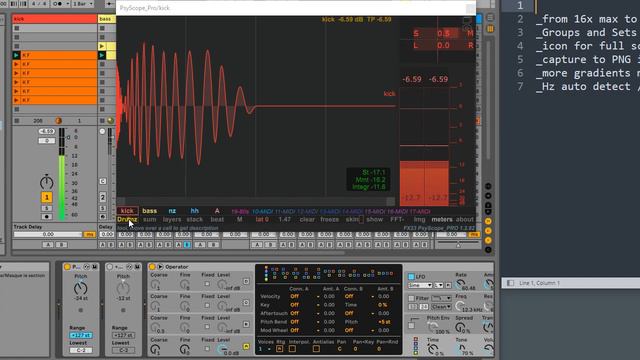Screen dimensions: 640x360
Task: Enable the Operator Filter switch
Action: pyautogui.click(x=411, y=298)
